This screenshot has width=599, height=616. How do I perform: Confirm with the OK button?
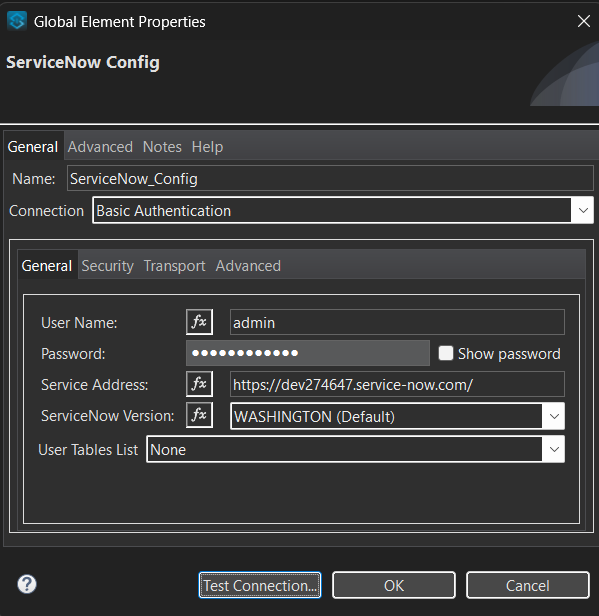394,585
